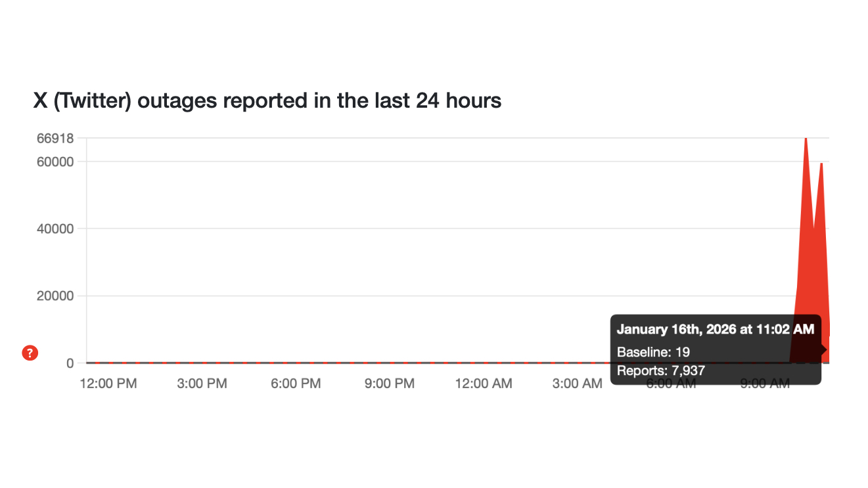Click the red question mark help icon
The width and height of the screenshot is (868, 488).
point(30,353)
